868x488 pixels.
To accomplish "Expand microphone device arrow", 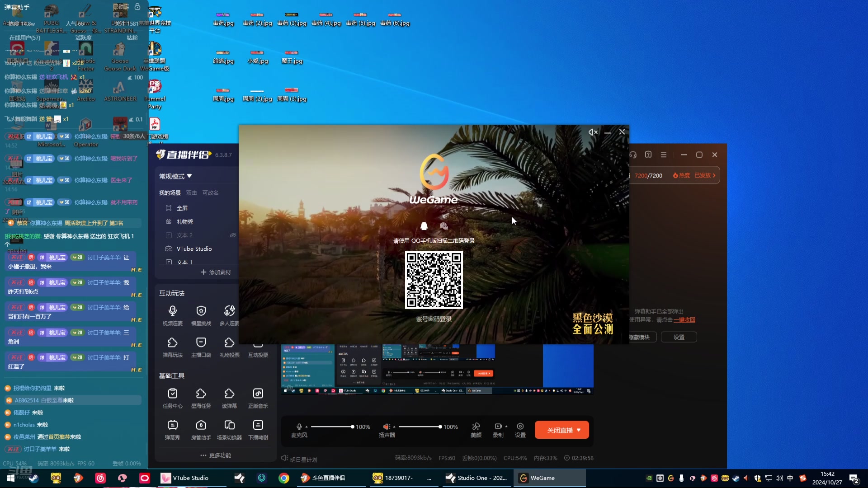I will (307, 427).
